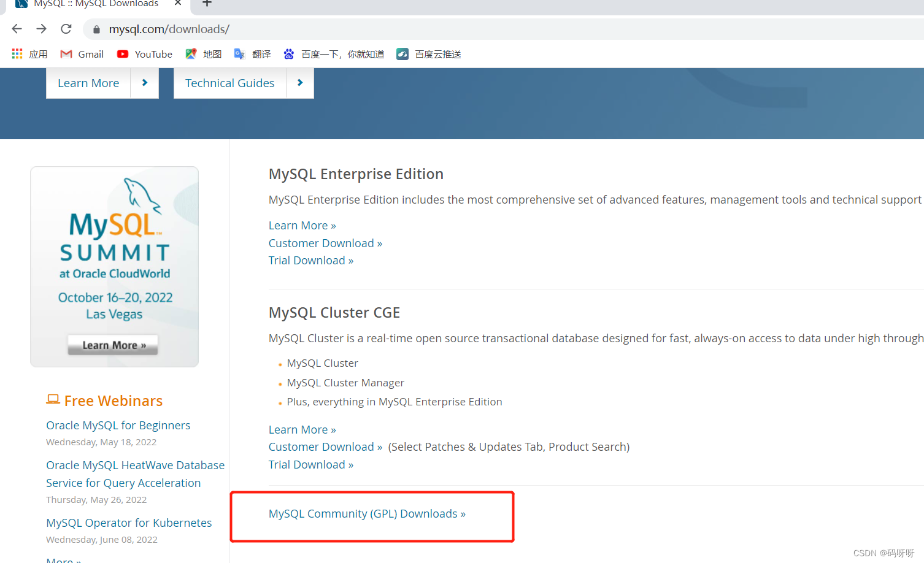Image resolution: width=924 pixels, height=563 pixels.
Task: Click the chevron beside banner Learn More
Action: pos(145,83)
